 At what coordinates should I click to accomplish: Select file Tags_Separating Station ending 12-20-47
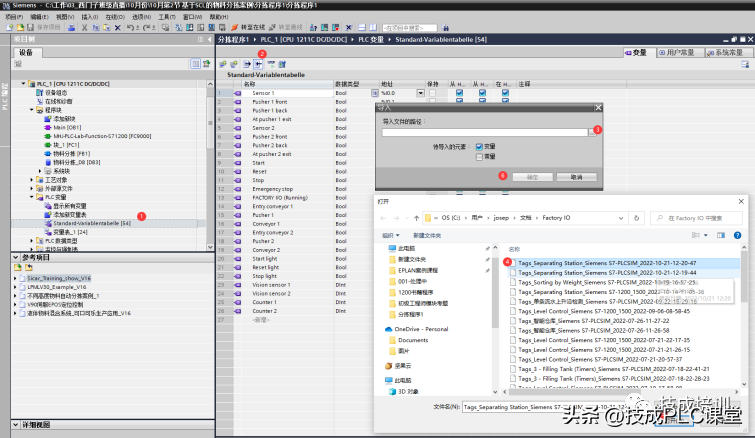tap(607, 263)
